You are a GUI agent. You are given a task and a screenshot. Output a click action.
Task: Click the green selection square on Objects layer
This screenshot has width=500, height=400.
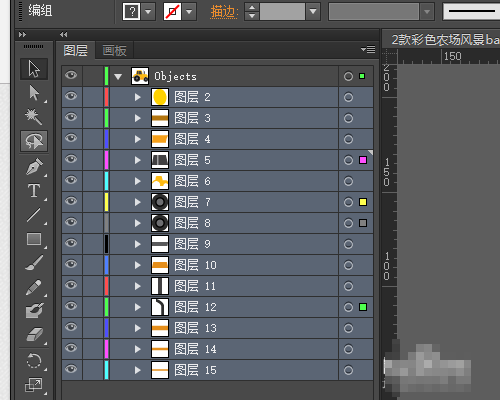(362, 76)
